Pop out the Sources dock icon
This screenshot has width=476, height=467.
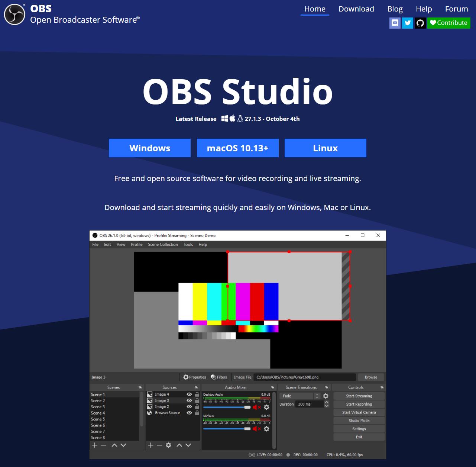coord(196,387)
